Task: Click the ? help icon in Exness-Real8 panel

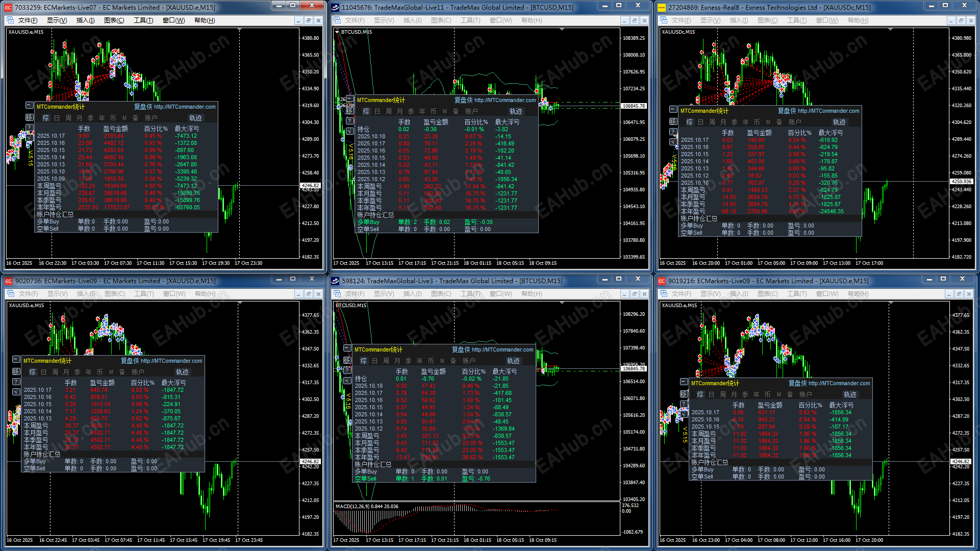Action: [x=673, y=132]
